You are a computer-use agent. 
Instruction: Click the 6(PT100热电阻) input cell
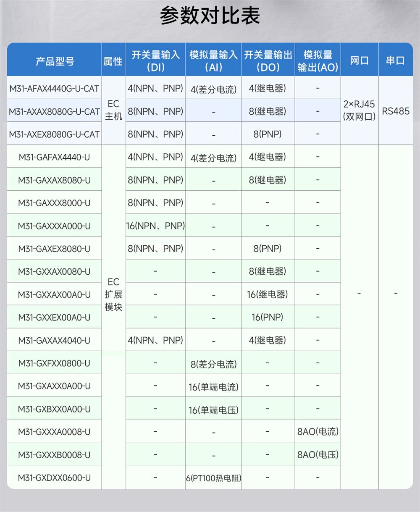tap(212, 477)
